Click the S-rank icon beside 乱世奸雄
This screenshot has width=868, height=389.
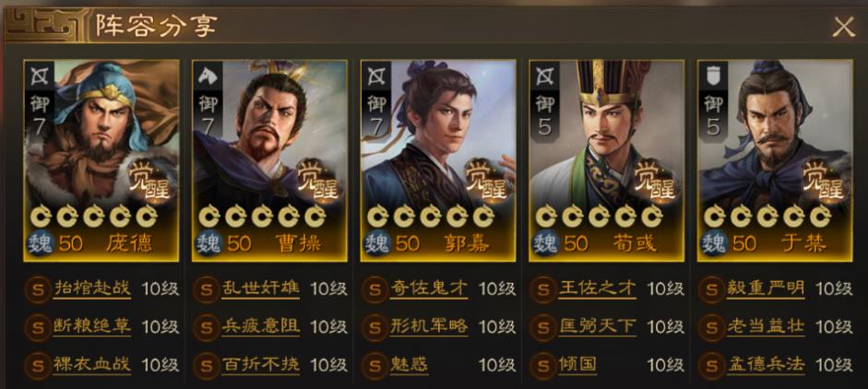coord(206,289)
